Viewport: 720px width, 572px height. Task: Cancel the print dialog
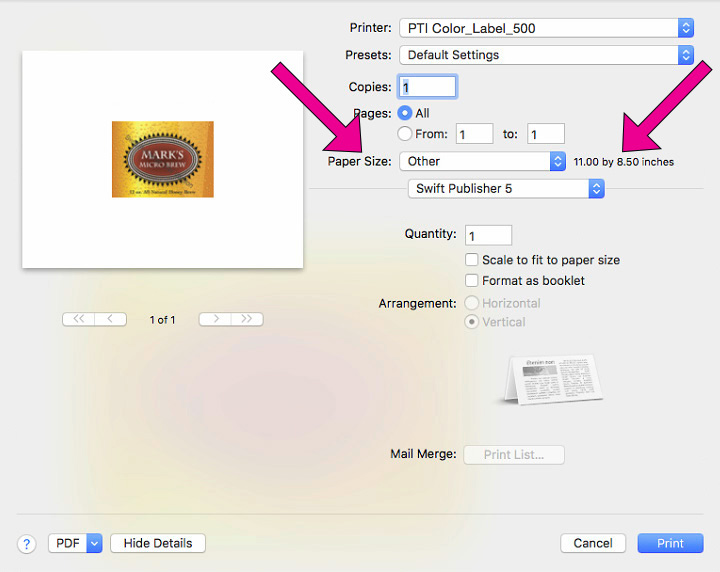[593, 544]
